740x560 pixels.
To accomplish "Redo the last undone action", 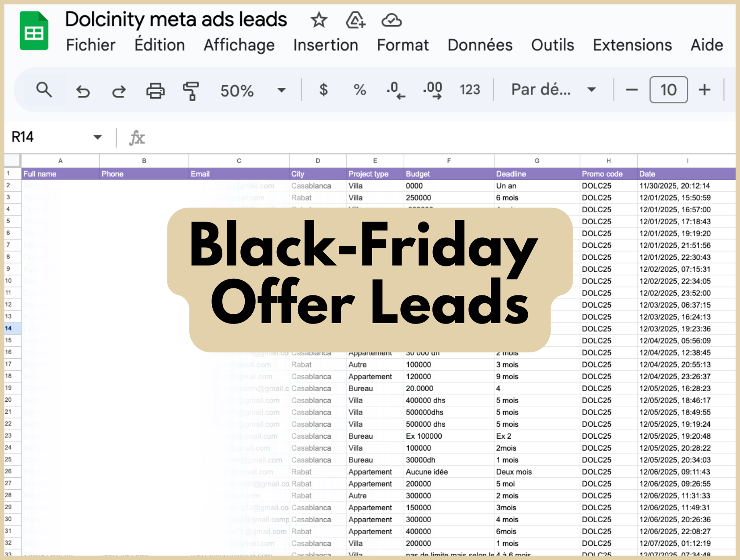I will tap(119, 91).
